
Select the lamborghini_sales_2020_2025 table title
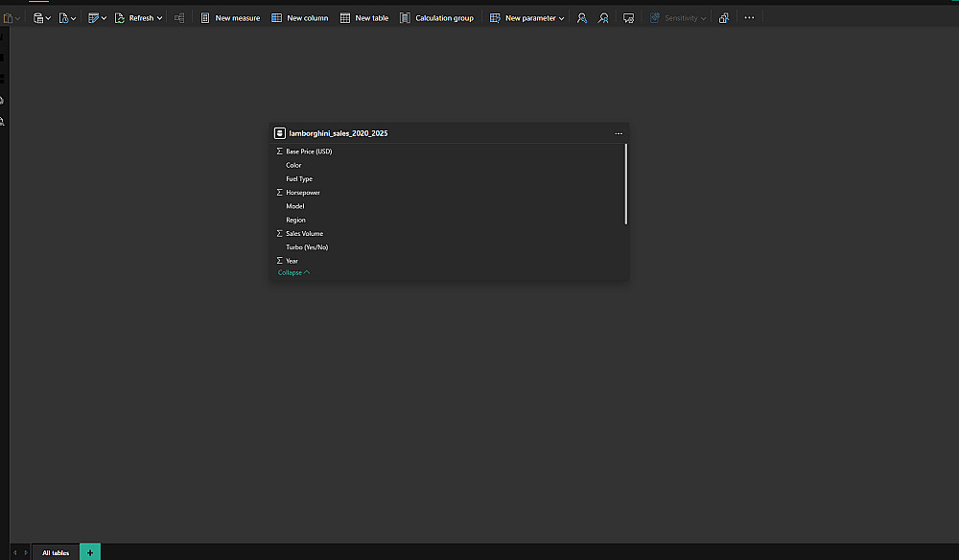point(339,133)
